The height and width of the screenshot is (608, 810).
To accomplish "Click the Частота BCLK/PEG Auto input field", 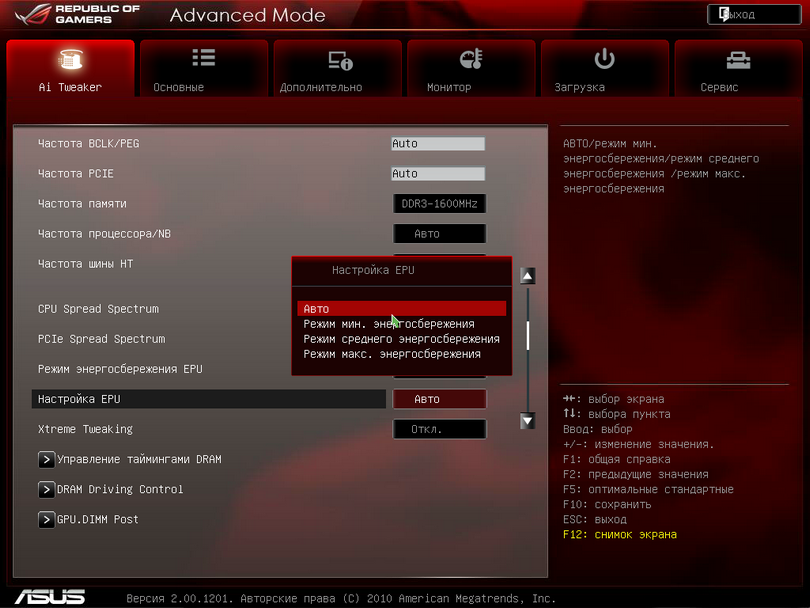I will point(437,144).
